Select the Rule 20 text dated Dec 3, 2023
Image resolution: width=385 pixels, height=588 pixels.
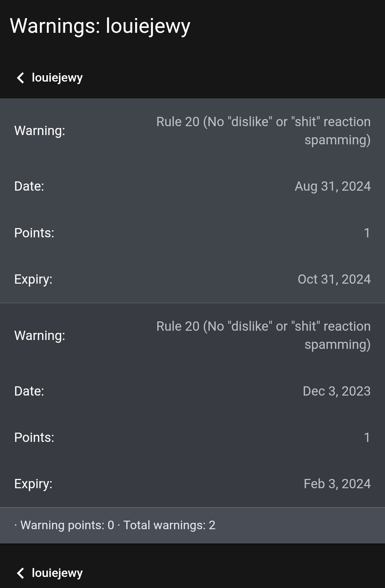(x=263, y=335)
